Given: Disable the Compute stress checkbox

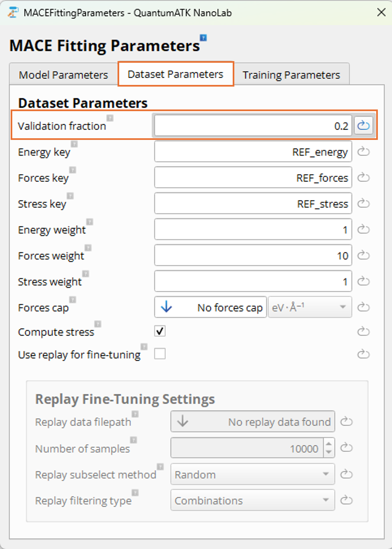Looking at the screenshot, I should coord(160,331).
